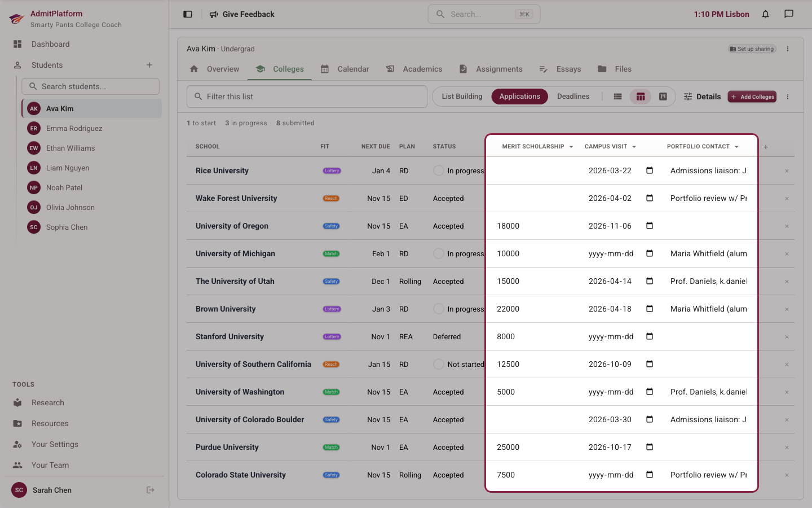812x508 pixels.
Task: Open the notifications bell
Action: point(765,14)
